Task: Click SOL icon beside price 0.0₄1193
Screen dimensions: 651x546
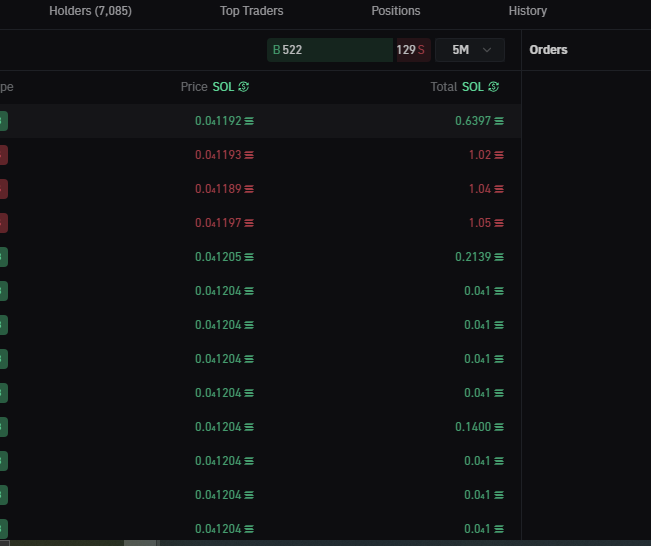Action: 249,155
